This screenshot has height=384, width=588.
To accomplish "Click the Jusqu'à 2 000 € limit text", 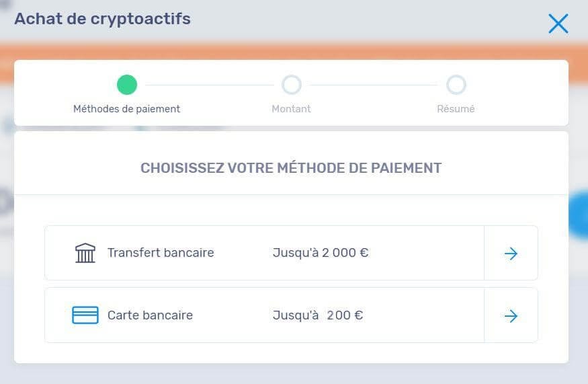I will [x=321, y=253].
